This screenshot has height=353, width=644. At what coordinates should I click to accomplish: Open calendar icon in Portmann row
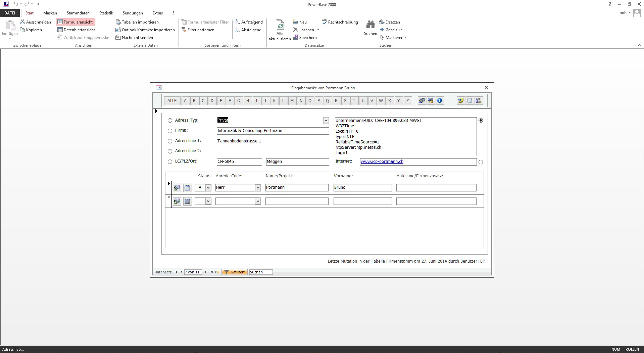pyautogui.click(x=187, y=188)
